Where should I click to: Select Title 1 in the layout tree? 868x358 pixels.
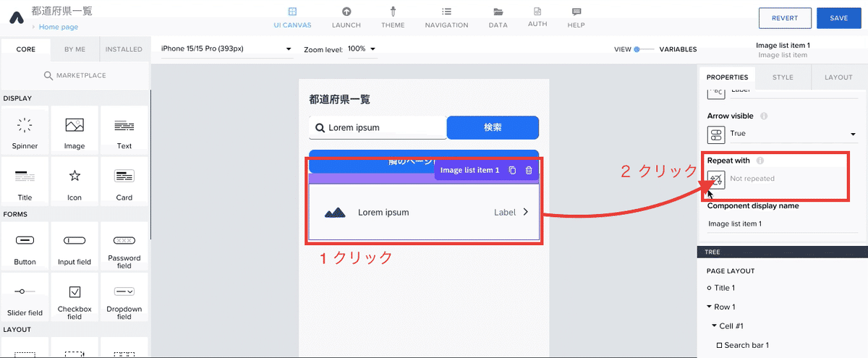click(724, 288)
